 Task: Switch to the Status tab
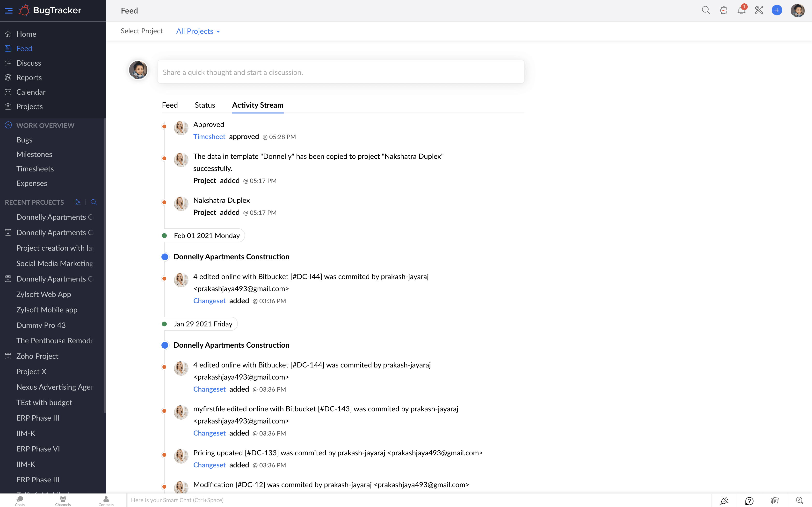click(x=205, y=105)
